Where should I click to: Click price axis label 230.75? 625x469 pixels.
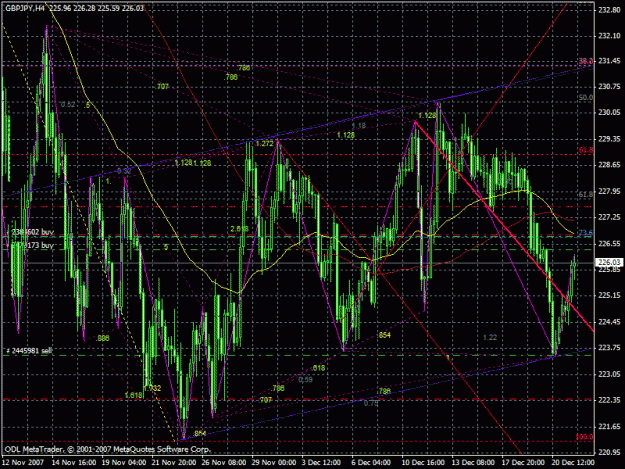tap(609, 87)
